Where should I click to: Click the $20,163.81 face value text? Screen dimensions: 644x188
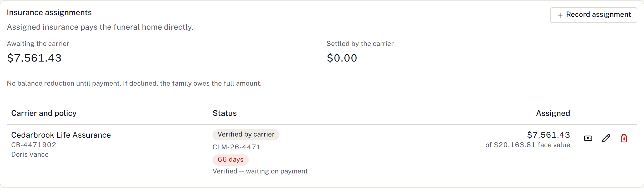[x=528, y=145]
